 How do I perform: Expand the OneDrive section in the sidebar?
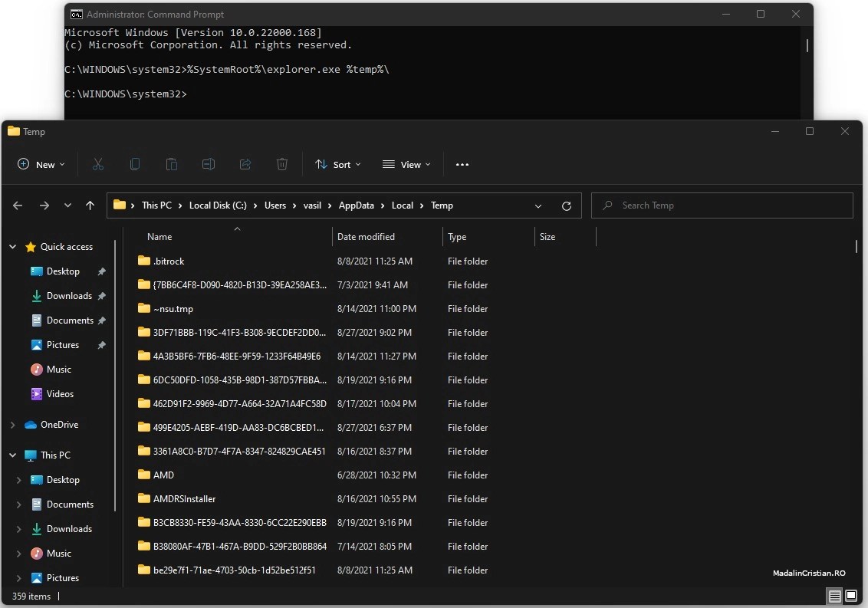pyautogui.click(x=12, y=424)
